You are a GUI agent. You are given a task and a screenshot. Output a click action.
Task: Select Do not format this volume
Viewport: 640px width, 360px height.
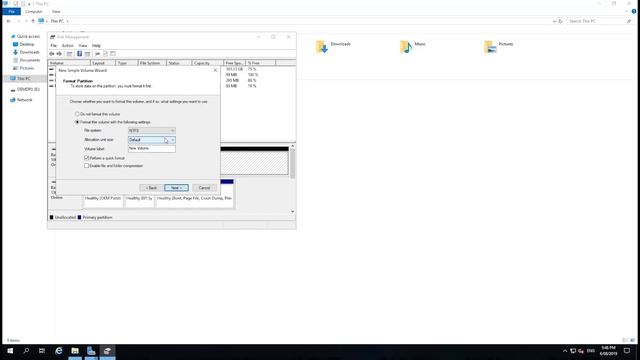[77, 114]
